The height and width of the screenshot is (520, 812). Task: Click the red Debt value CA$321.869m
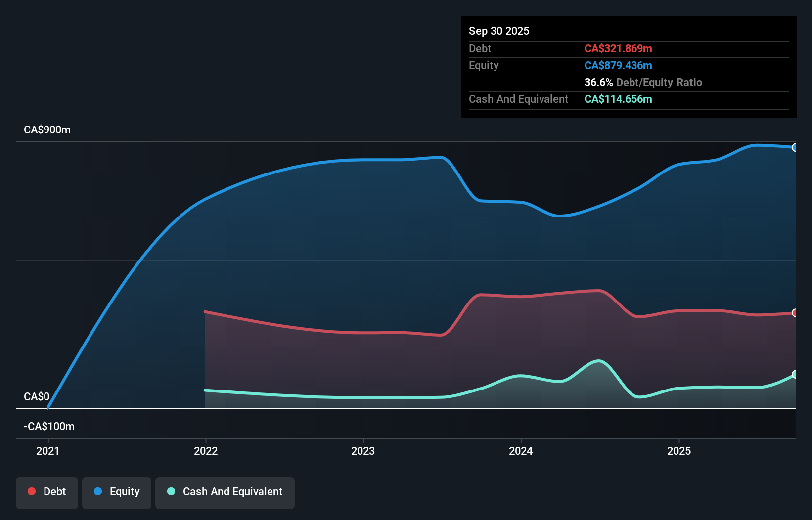click(x=619, y=48)
